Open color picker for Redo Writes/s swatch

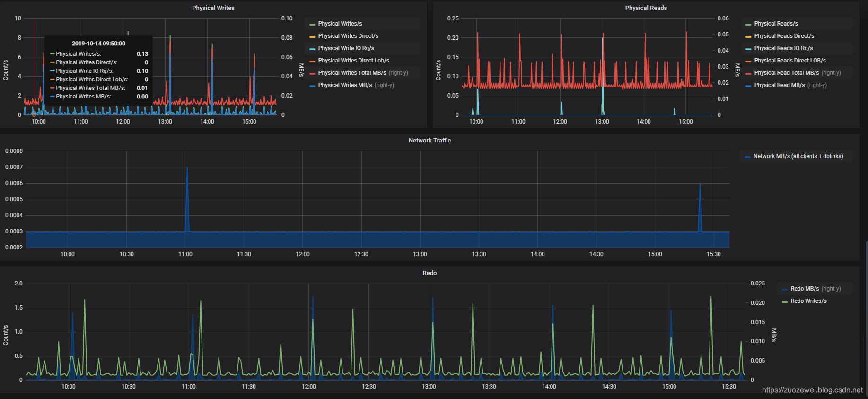click(x=785, y=301)
